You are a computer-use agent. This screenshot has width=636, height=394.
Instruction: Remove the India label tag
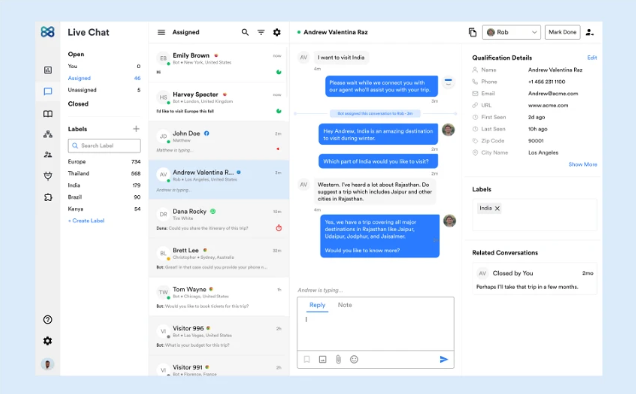point(497,208)
